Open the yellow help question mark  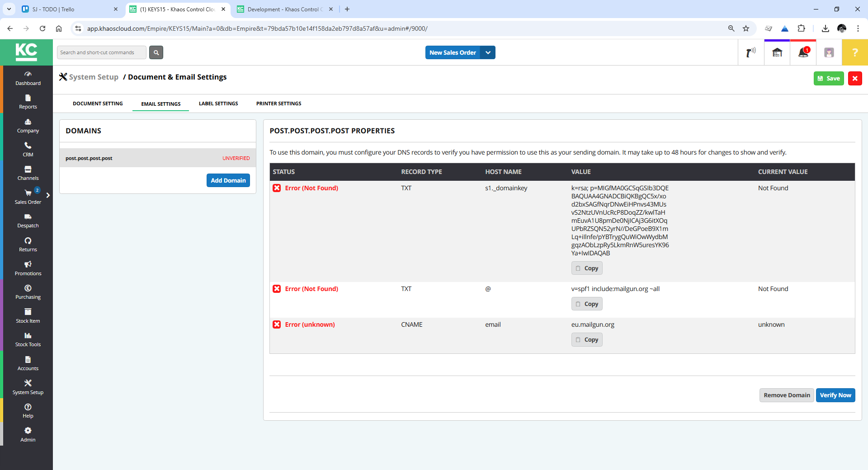click(854, 53)
